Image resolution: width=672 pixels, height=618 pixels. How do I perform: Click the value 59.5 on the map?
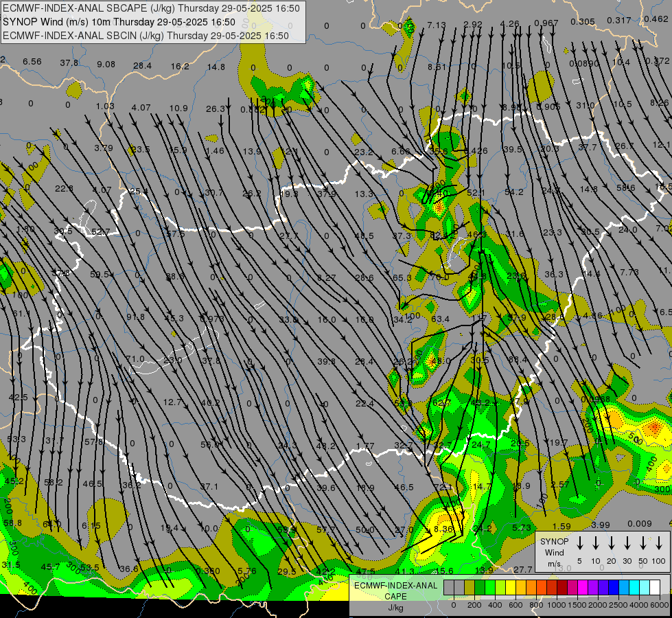point(100,274)
